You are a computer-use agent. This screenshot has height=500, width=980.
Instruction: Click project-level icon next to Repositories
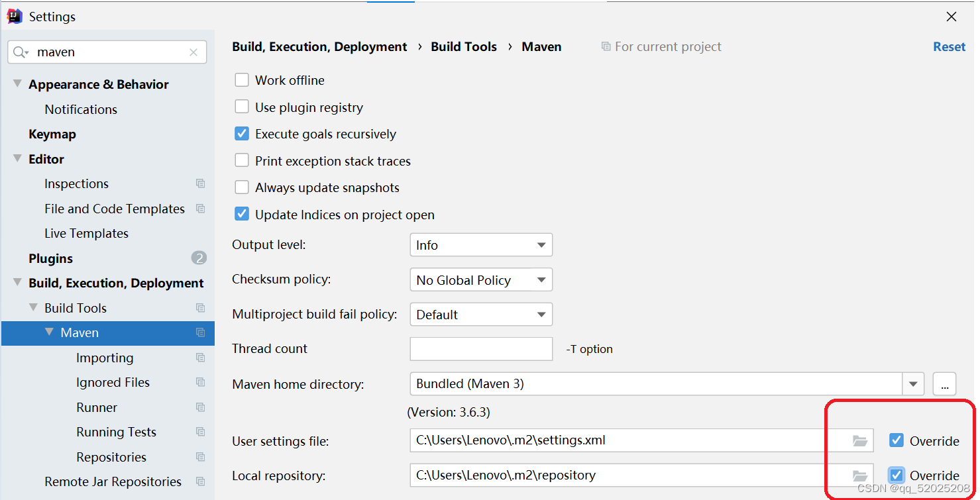pyautogui.click(x=200, y=457)
